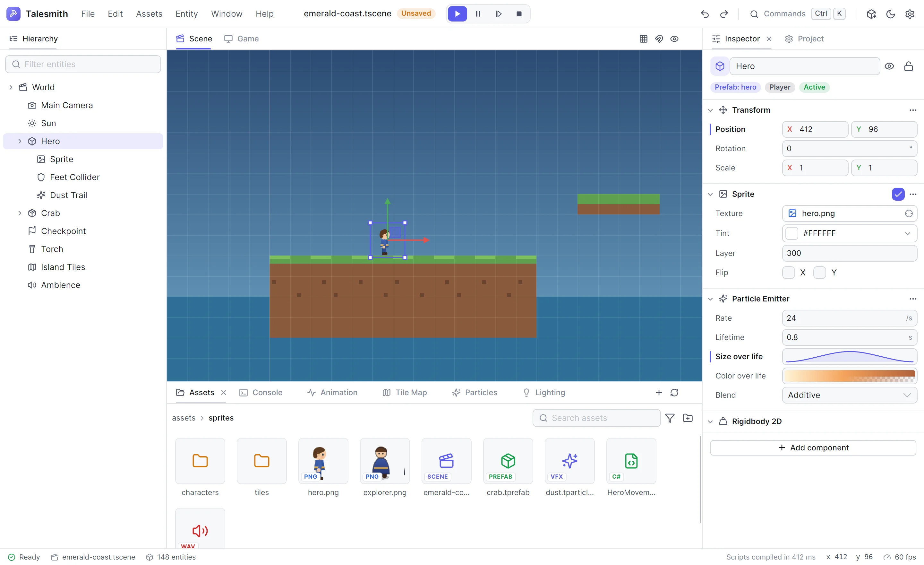Disable the Sprite component checkbox
Viewport: 924px width, 565px height.
898,194
